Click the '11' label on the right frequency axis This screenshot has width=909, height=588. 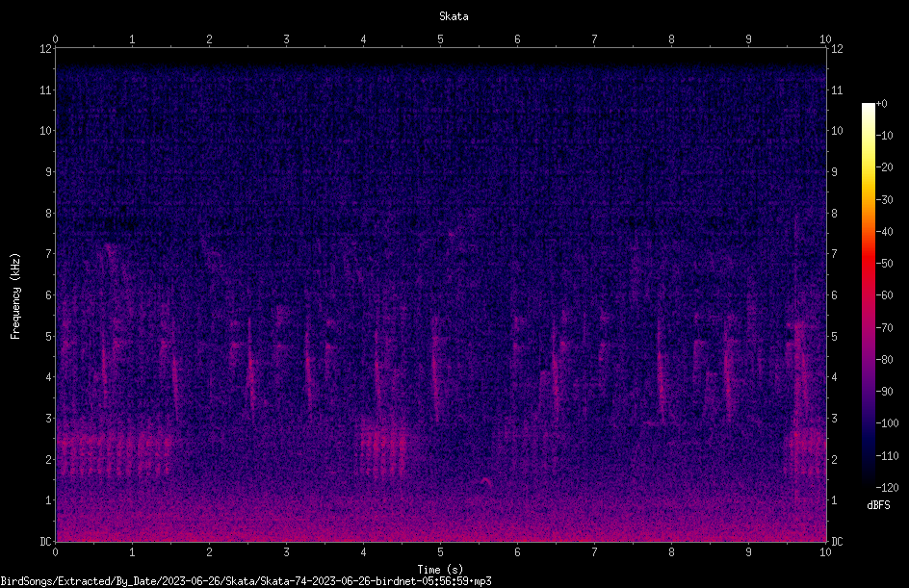(x=837, y=89)
